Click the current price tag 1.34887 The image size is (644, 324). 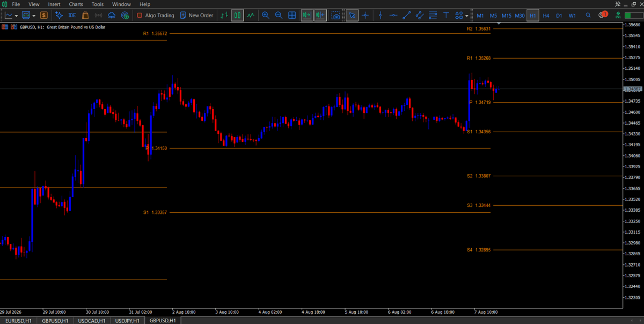click(x=633, y=89)
